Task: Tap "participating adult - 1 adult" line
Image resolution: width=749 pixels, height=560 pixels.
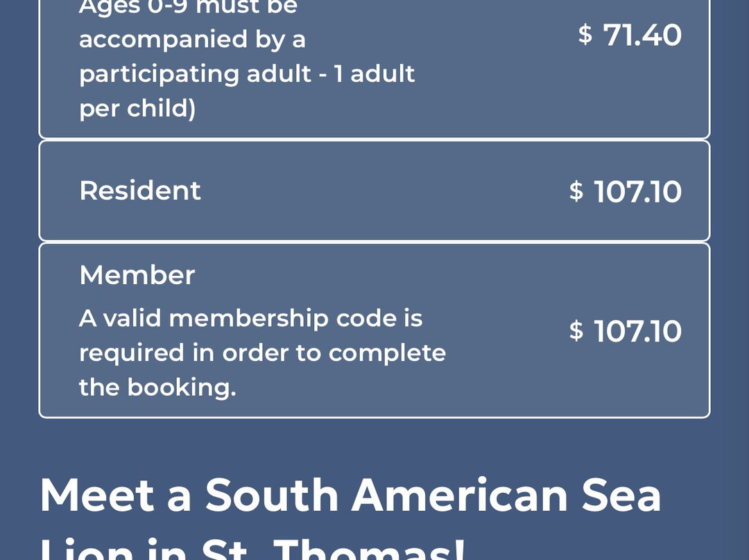Action: coord(247,73)
